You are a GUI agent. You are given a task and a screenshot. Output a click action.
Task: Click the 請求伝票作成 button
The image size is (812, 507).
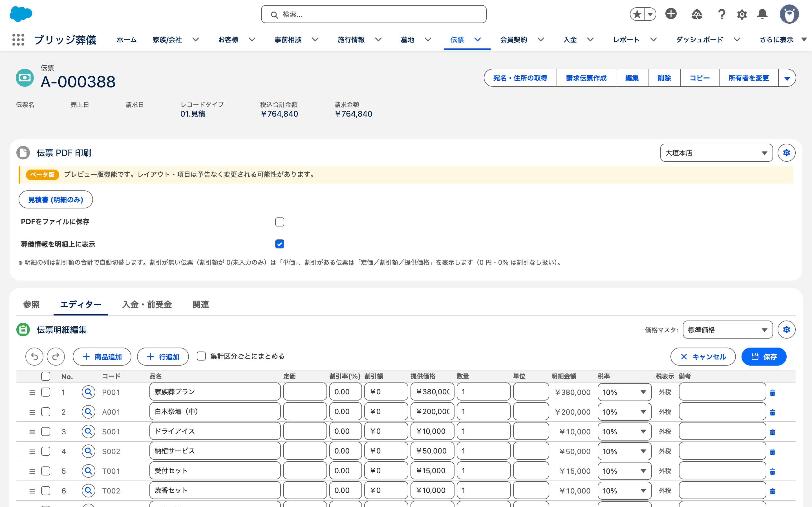click(x=586, y=78)
